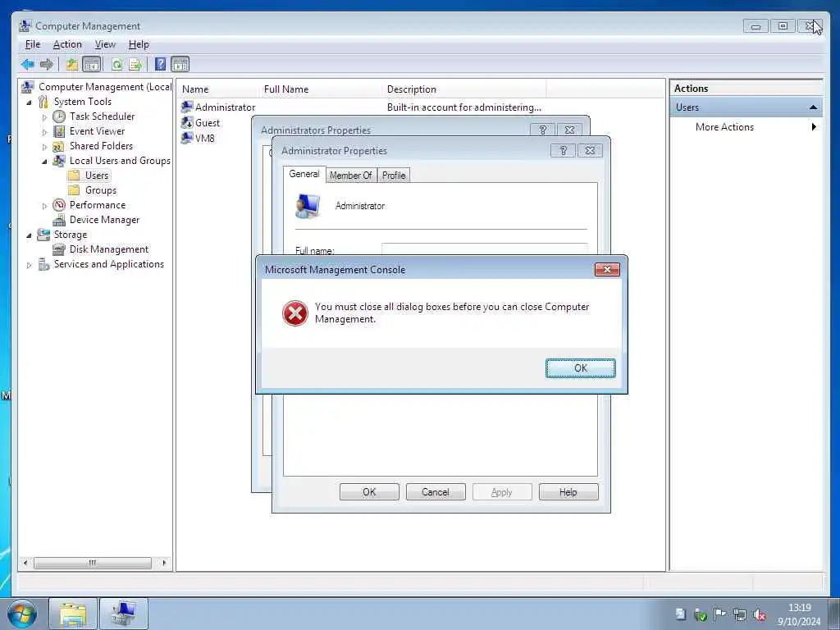Image resolution: width=840 pixels, height=630 pixels.
Task: Click the Task Scheduler clock icon
Action: [x=59, y=116]
